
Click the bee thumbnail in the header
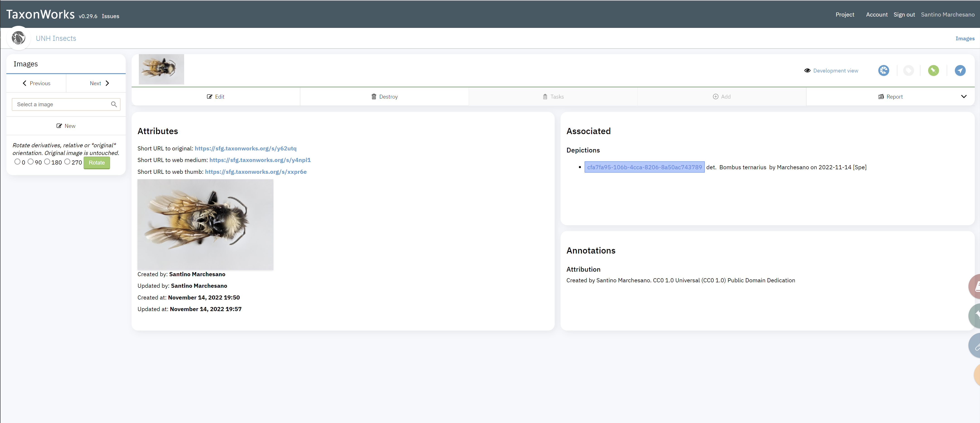(x=161, y=69)
